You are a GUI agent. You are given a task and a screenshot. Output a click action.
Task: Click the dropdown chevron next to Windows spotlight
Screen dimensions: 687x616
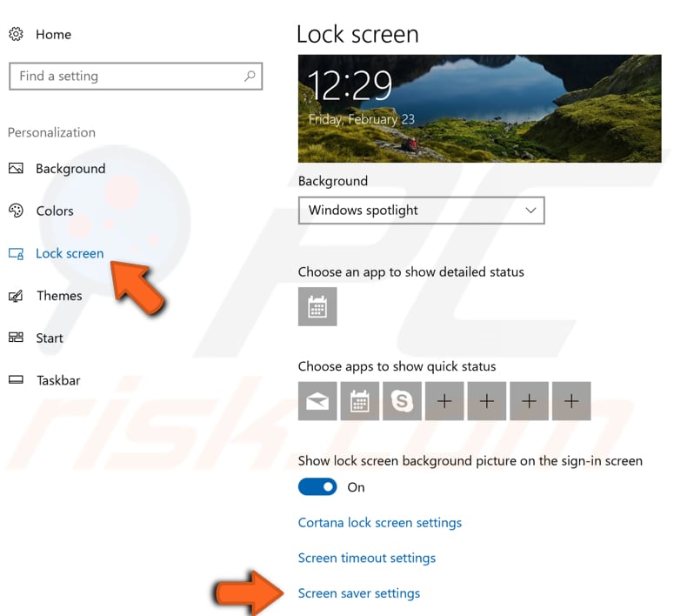point(530,211)
